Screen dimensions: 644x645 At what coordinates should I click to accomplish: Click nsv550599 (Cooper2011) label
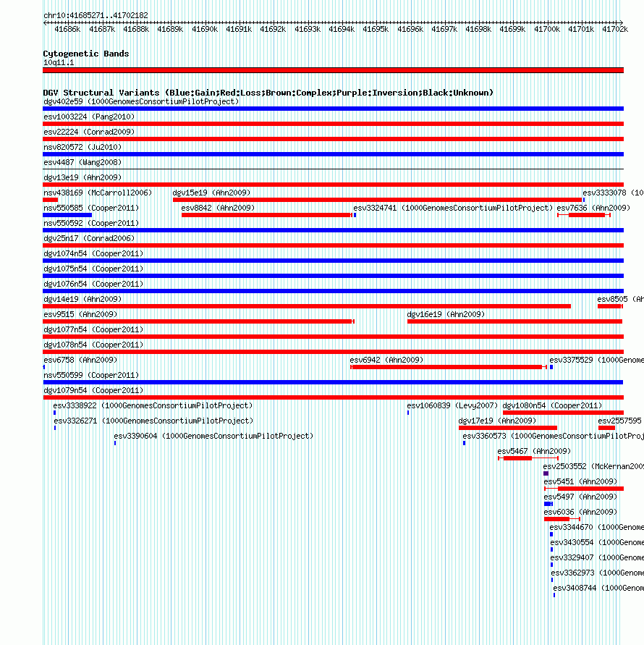[91, 376]
